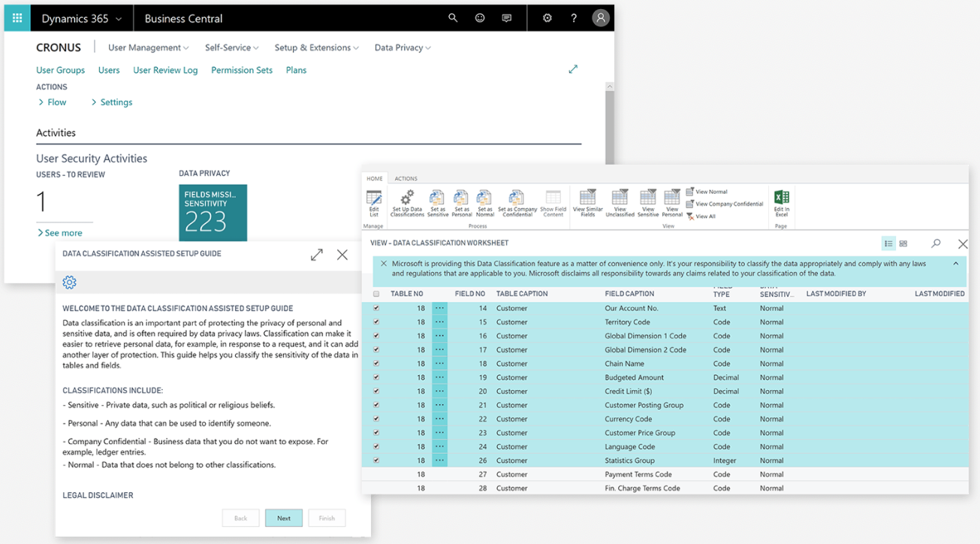Open the Users link in navigation
Screen dimensions: 980x544
point(109,70)
